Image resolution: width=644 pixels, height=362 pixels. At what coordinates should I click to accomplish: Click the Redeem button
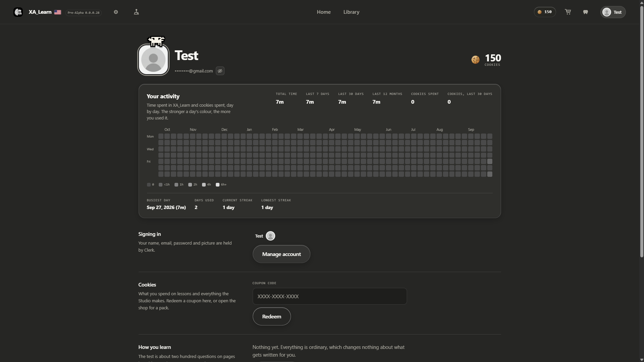pos(272,316)
